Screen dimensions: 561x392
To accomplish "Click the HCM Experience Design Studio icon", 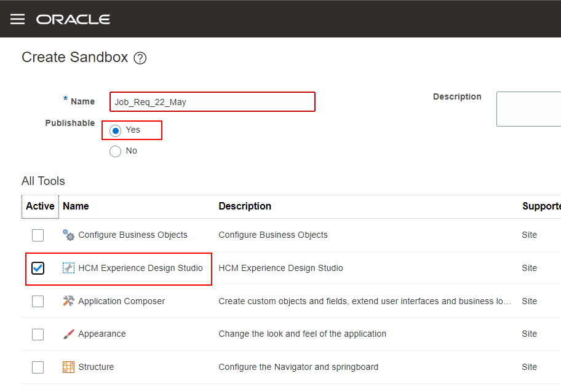I will tap(68, 268).
